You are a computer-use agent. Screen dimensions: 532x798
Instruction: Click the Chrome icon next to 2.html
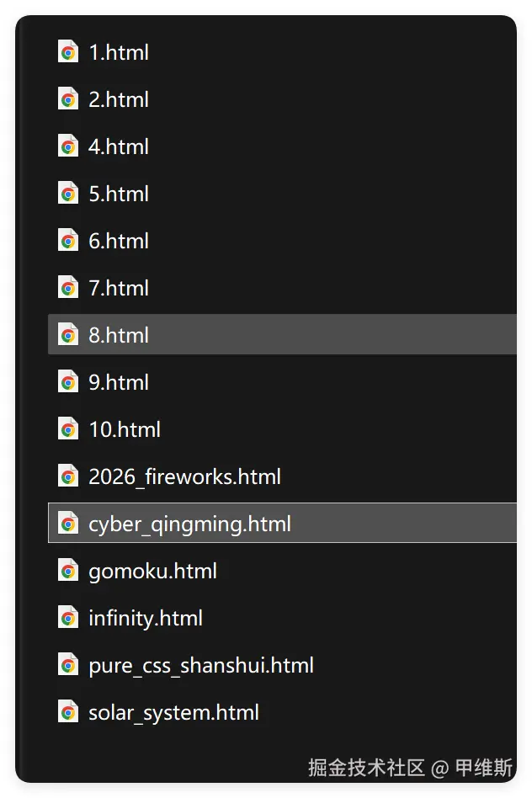67,99
